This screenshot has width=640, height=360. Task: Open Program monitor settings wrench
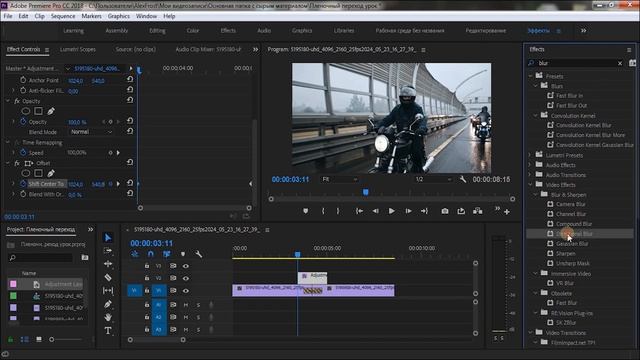coord(463,179)
